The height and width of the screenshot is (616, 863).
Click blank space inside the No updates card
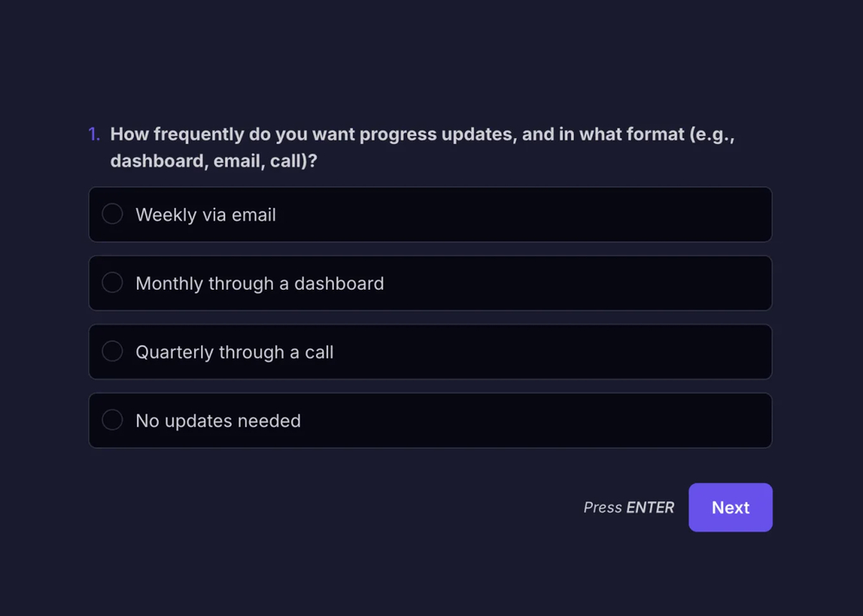tap(561, 421)
